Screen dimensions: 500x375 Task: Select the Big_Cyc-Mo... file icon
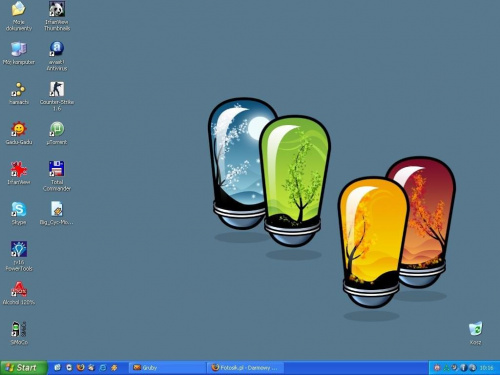(57, 213)
